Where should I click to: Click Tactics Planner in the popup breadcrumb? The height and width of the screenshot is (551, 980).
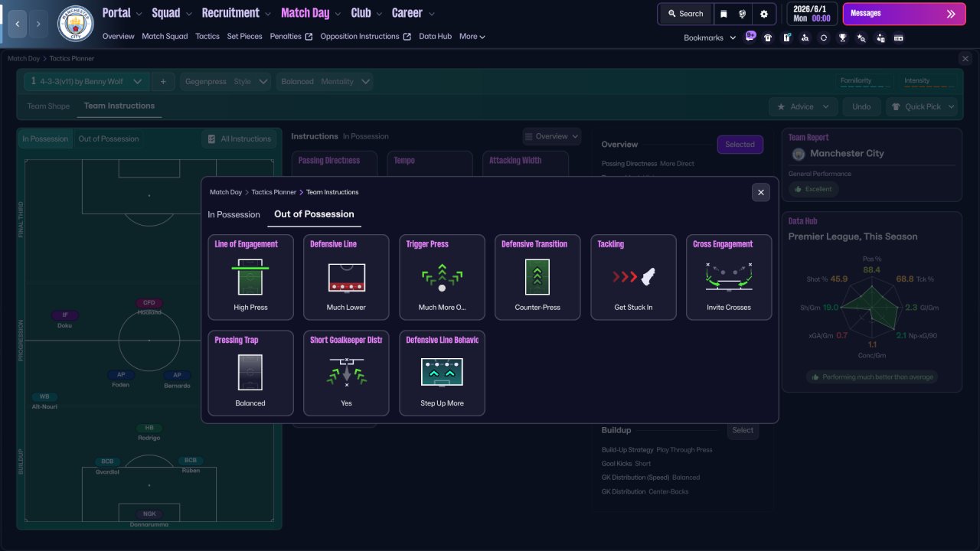click(274, 192)
